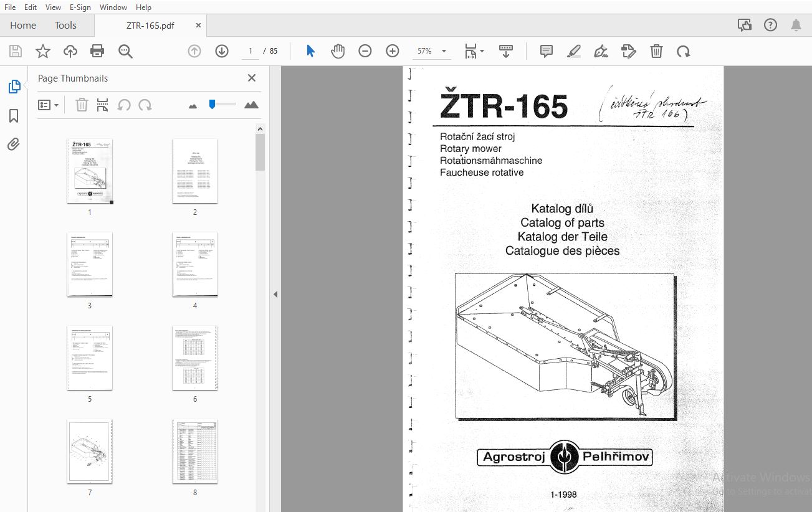Select page 2 thumbnail
The width and height of the screenshot is (812, 512).
point(195,171)
